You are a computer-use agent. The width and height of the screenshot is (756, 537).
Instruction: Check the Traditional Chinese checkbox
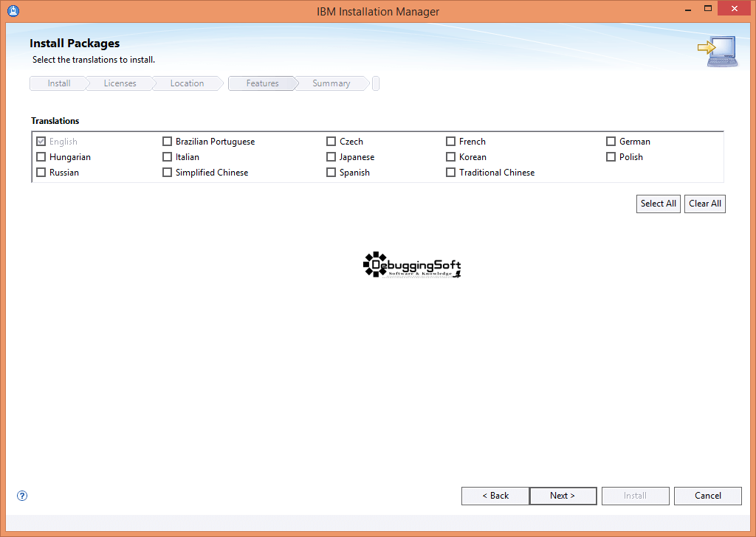(451, 173)
